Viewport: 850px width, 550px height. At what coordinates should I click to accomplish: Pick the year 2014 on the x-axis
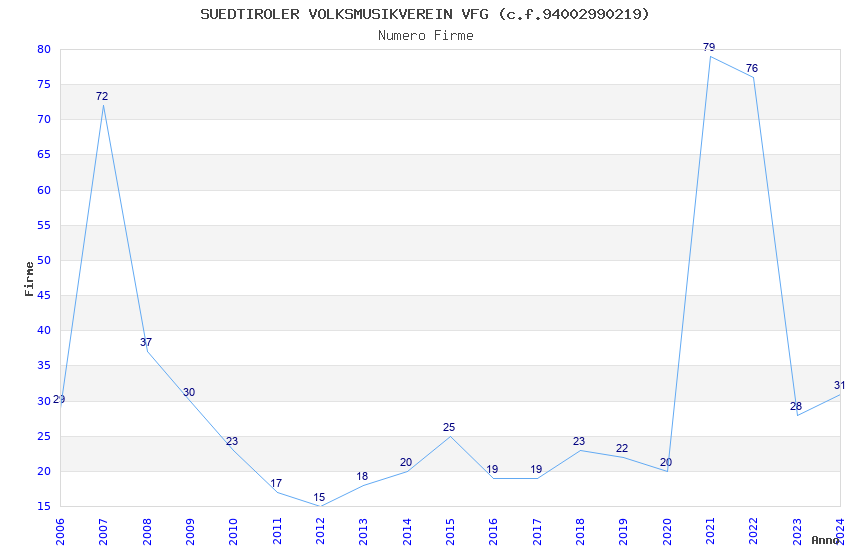coord(407,532)
